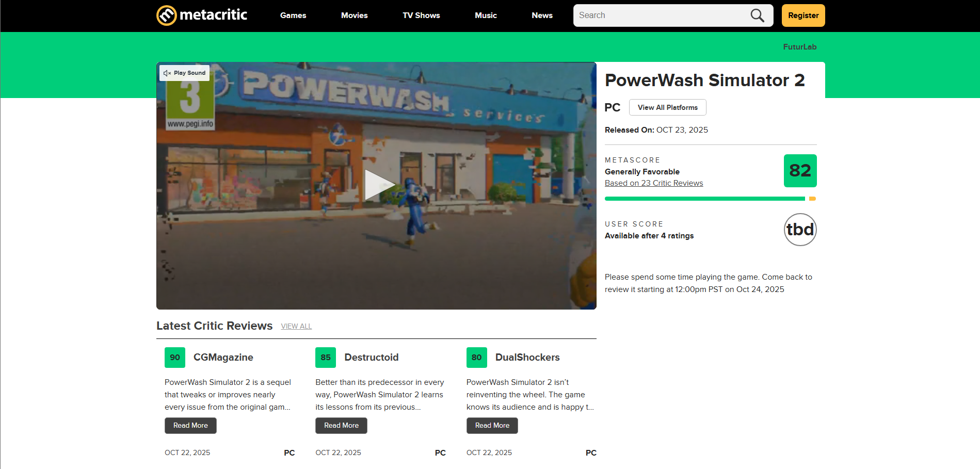Read more of the Destructoid review

point(341,426)
